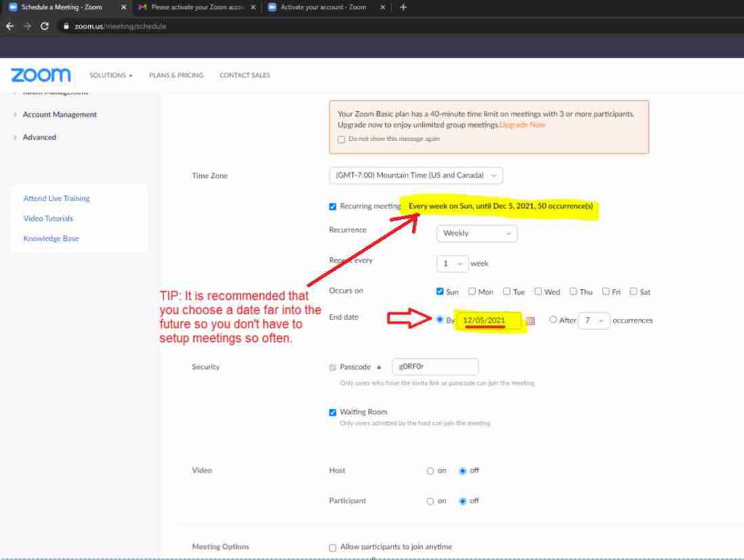744x560 pixels.
Task: Expand Account Management in sidebar
Action: [60, 114]
